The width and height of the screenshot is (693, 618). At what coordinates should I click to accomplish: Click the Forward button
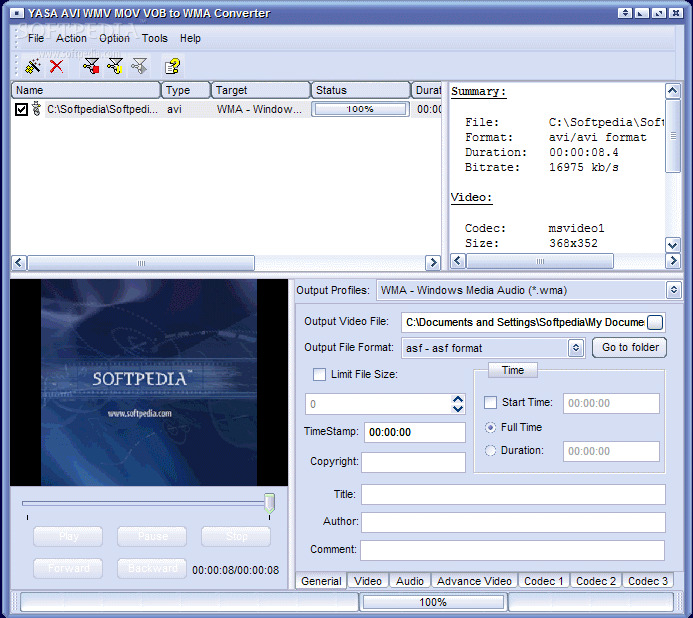[x=68, y=568]
